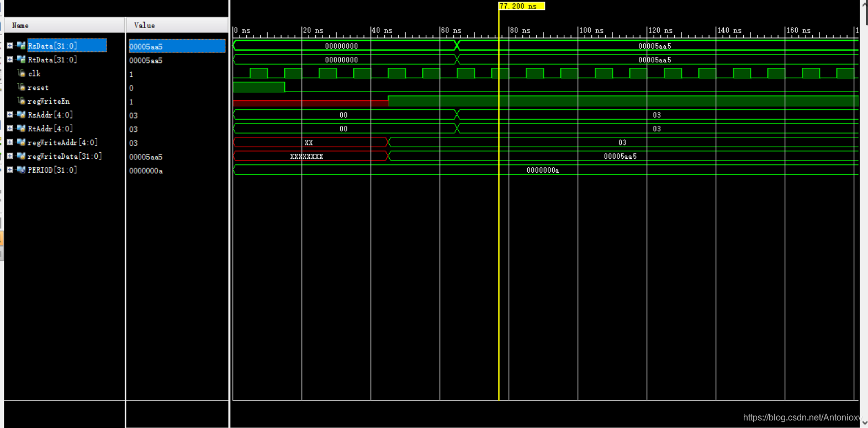The image size is (868, 428).
Task: Click the Name column header
Action: pyautogui.click(x=65, y=25)
